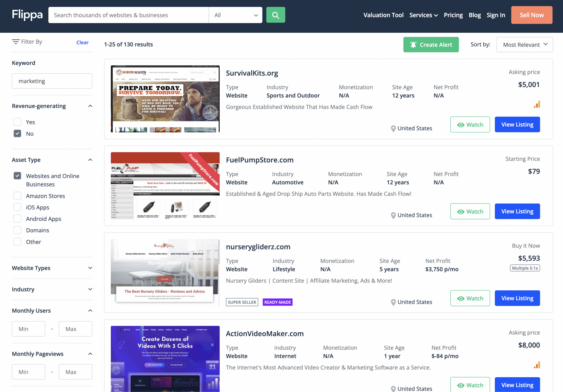Expand the Industry filter section
This screenshot has width=563, height=392.
click(90, 289)
